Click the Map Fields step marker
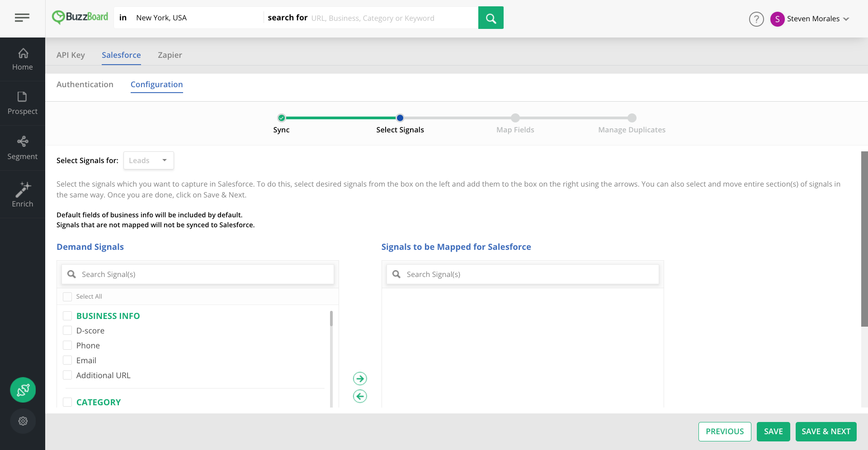This screenshot has width=868, height=450. click(x=515, y=118)
